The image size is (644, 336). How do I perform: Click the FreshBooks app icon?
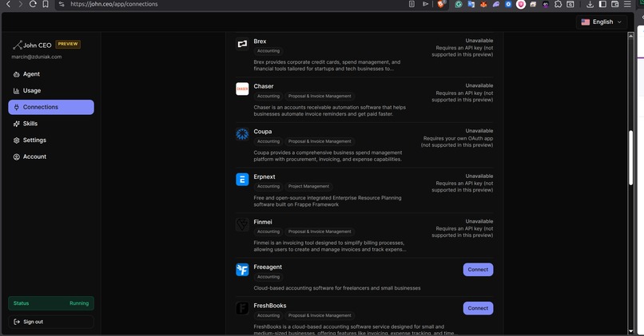tap(242, 308)
